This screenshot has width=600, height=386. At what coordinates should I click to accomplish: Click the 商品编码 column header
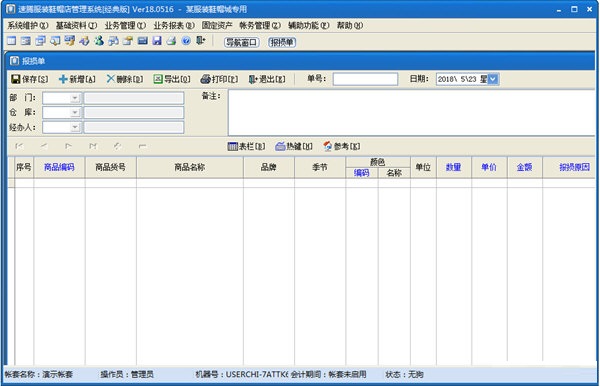pyautogui.click(x=59, y=167)
